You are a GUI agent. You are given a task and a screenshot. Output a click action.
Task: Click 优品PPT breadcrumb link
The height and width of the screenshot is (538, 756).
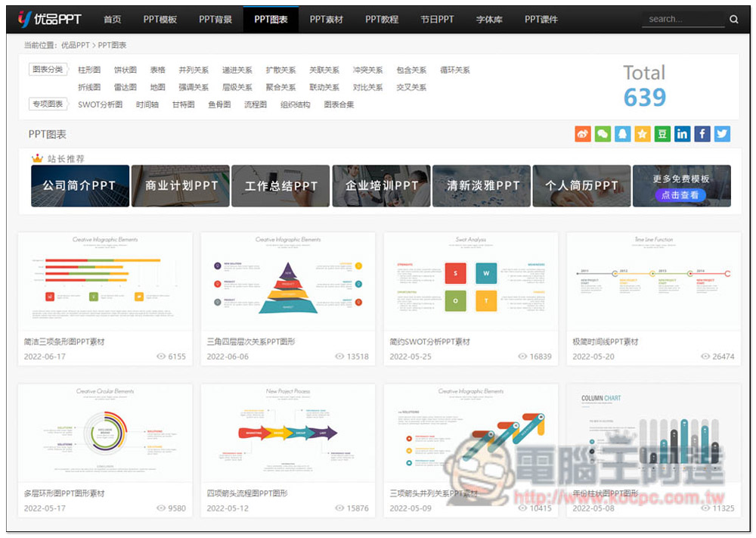coord(75,45)
